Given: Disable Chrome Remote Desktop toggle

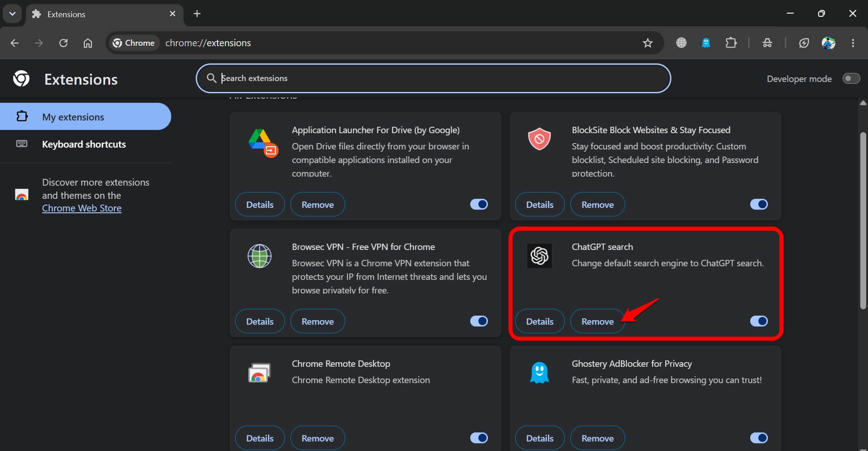Looking at the screenshot, I should [x=479, y=438].
